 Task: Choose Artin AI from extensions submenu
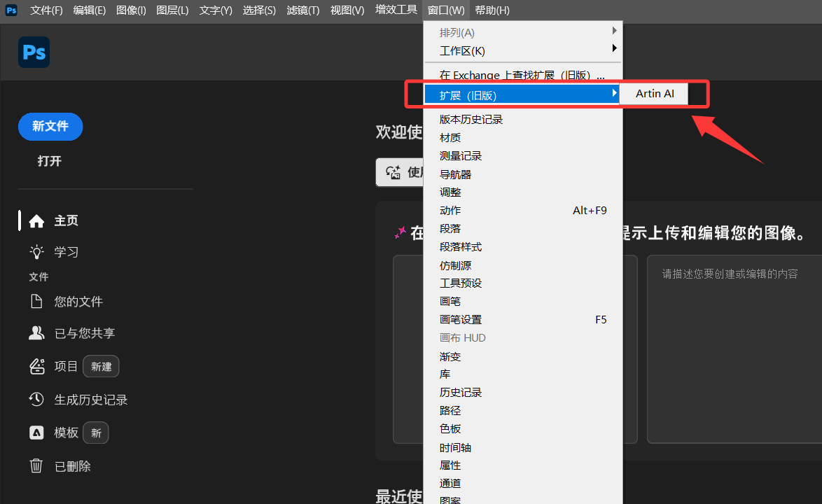[x=655, y=93]
